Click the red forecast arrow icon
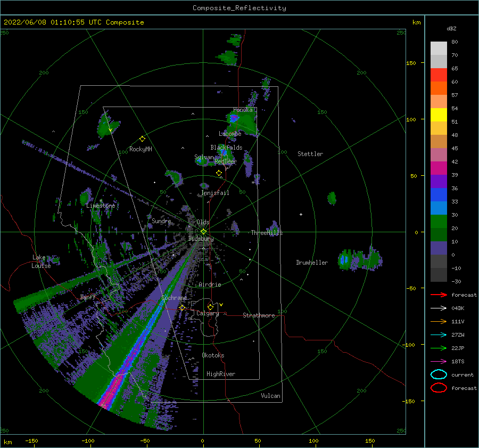479x448 pixels. pyautogui.click(x=439, y=295)
